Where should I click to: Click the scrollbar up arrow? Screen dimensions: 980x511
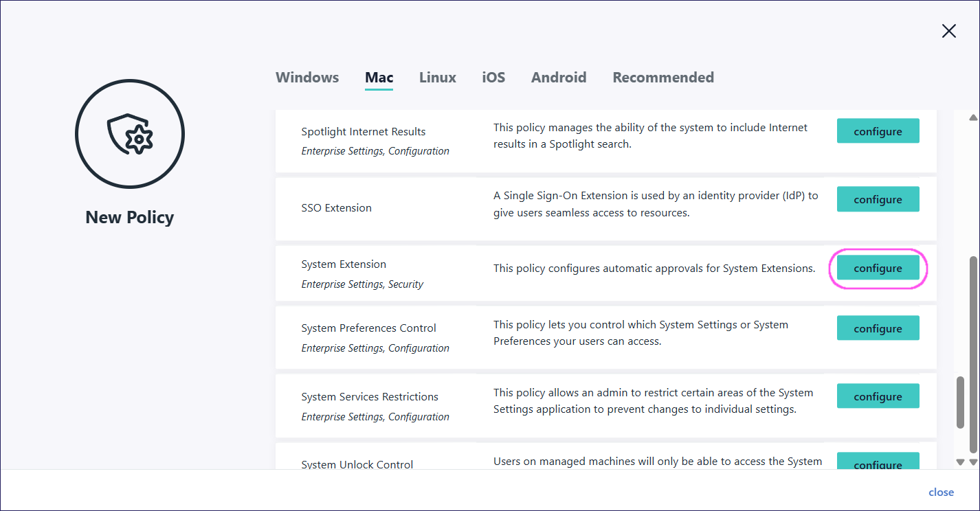972,117
